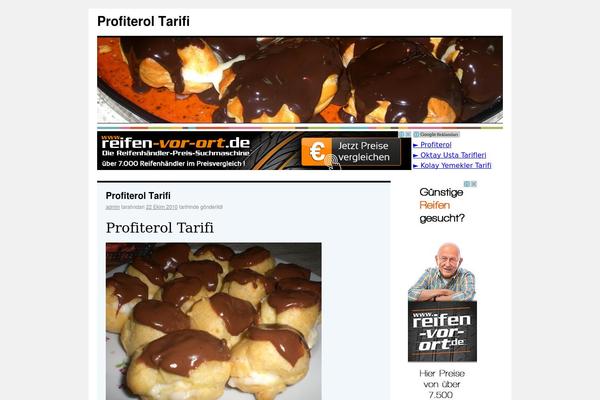This screenshot has height=400, width=600.
Task: Open the Profiterol ad link
Action: tap(435, 145)
